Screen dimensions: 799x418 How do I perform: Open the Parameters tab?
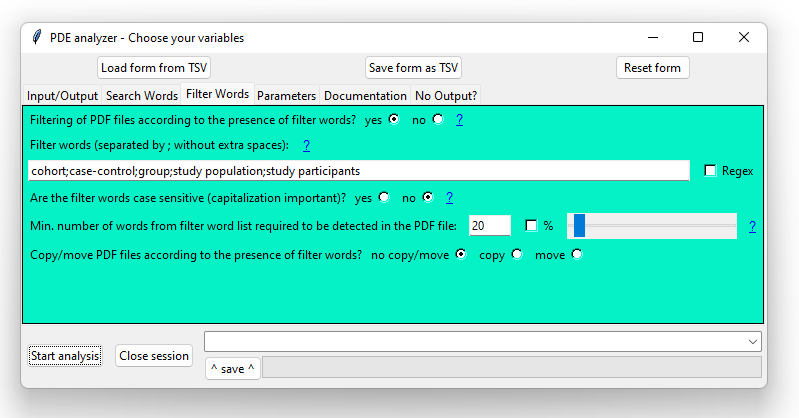point(286,96)
